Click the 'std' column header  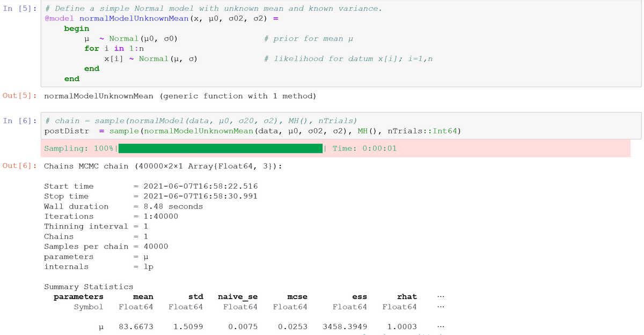pos(195,297)
